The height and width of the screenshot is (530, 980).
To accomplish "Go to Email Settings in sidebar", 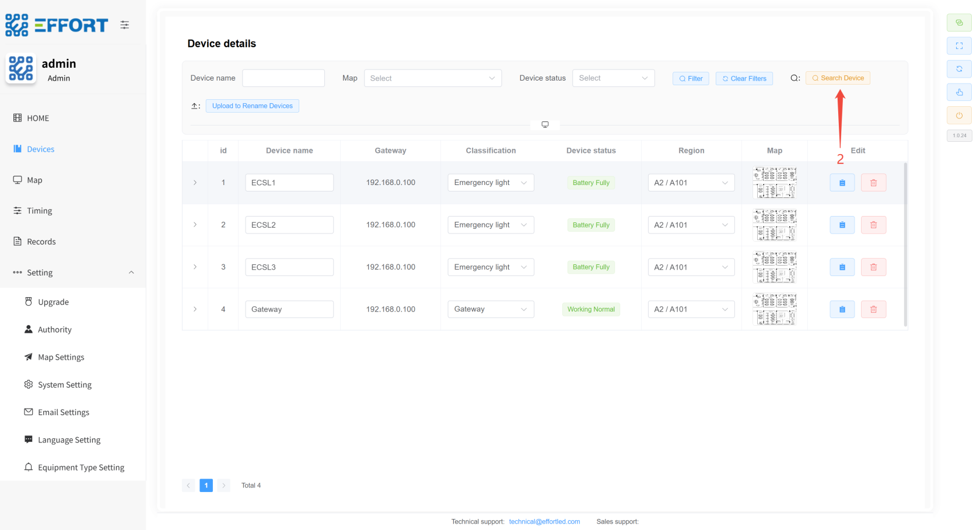I will [63, 412].
